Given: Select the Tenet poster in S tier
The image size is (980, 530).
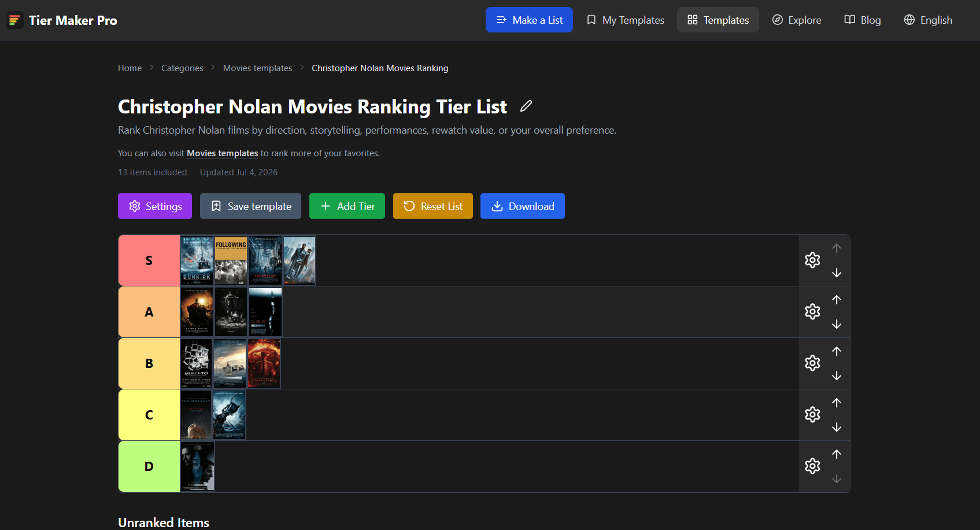Looking at the screenshot, I should (299, 260).
